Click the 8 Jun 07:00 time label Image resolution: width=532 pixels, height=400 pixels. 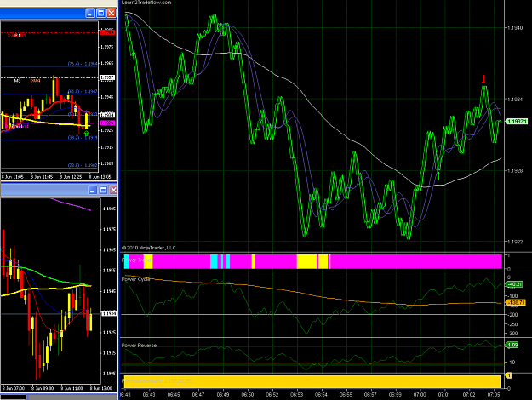point(14,388)
